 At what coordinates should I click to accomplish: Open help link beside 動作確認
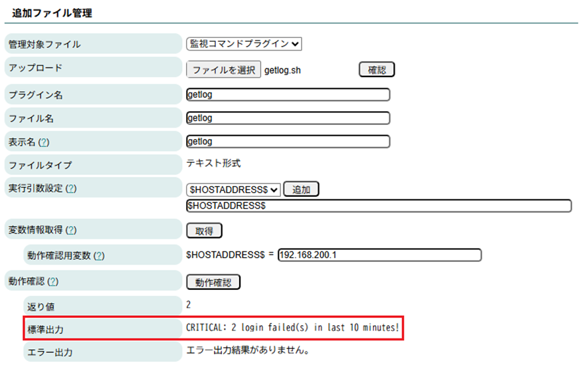pyautogui.click(x=53, y=282)
